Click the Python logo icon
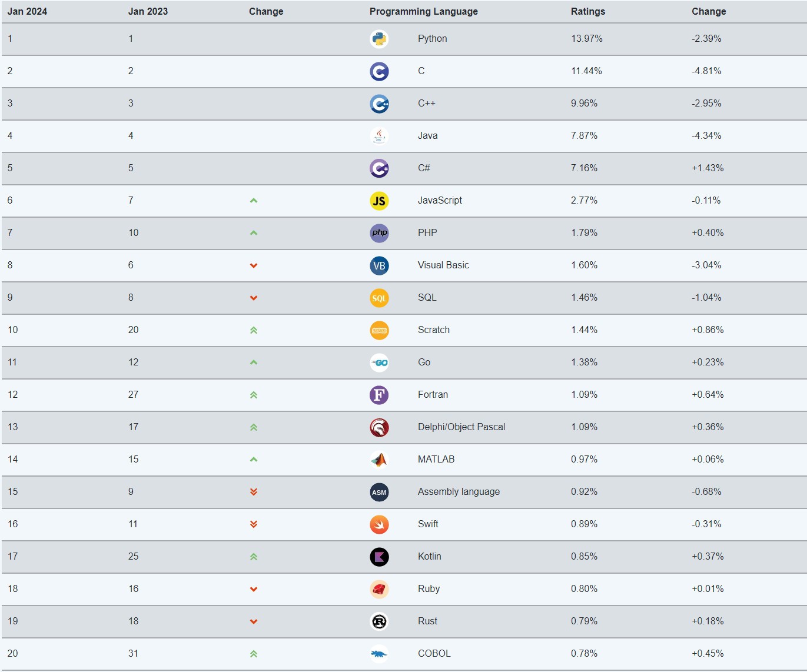 pyautogui.click(x=379, y=39)
